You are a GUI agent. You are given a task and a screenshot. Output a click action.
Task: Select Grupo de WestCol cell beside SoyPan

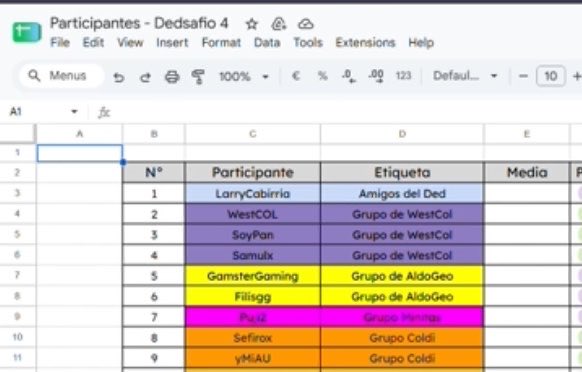coord(402,235)
